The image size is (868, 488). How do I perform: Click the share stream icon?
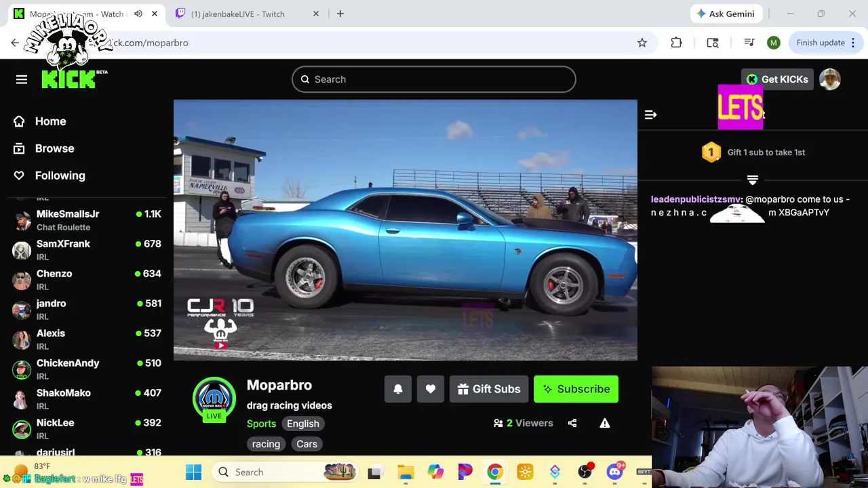[572, 423]
